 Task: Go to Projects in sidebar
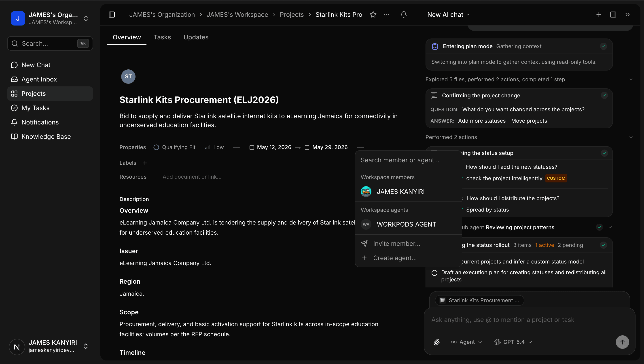(50, 94)
